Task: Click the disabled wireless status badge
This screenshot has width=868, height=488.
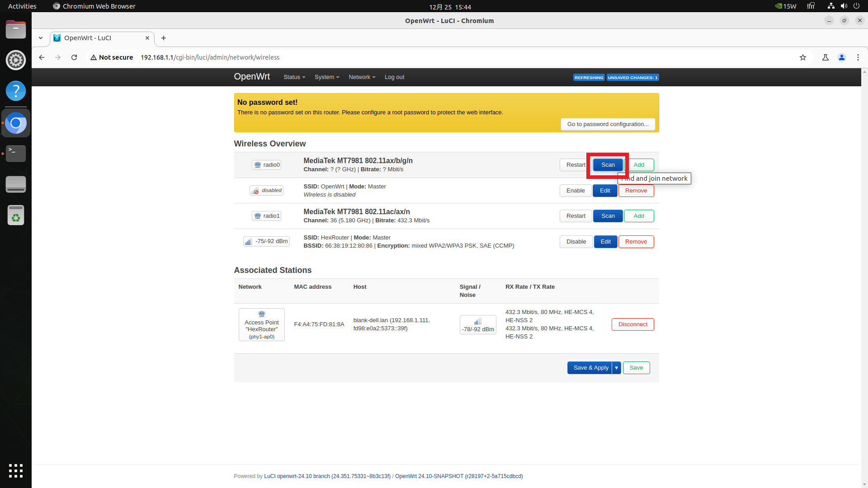Action: pos(266,191)
